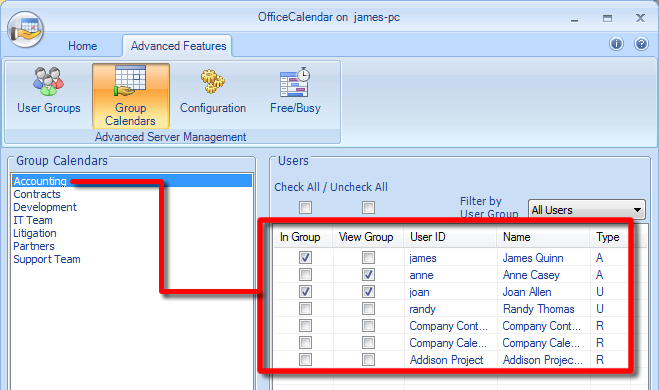This screenshot has height=390, width=659.
Task: Minimize the OfficeCalendar window
Action: click(x=575, y=19)
